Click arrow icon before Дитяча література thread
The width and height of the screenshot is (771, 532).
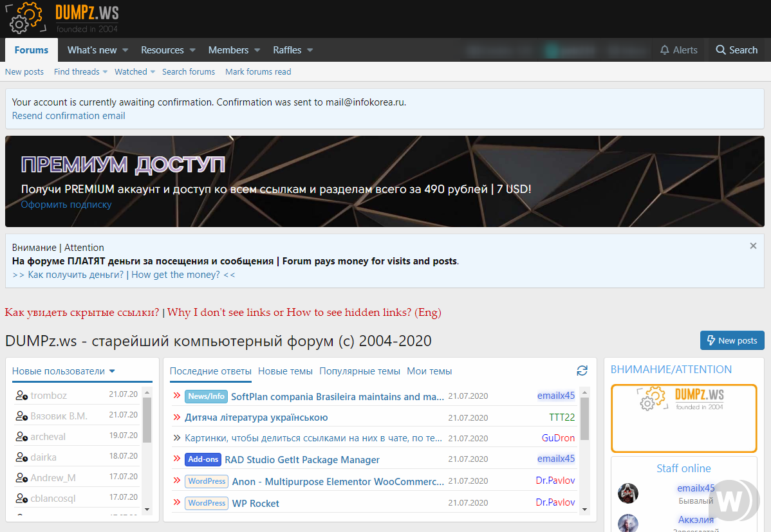[x=177, y=417]
